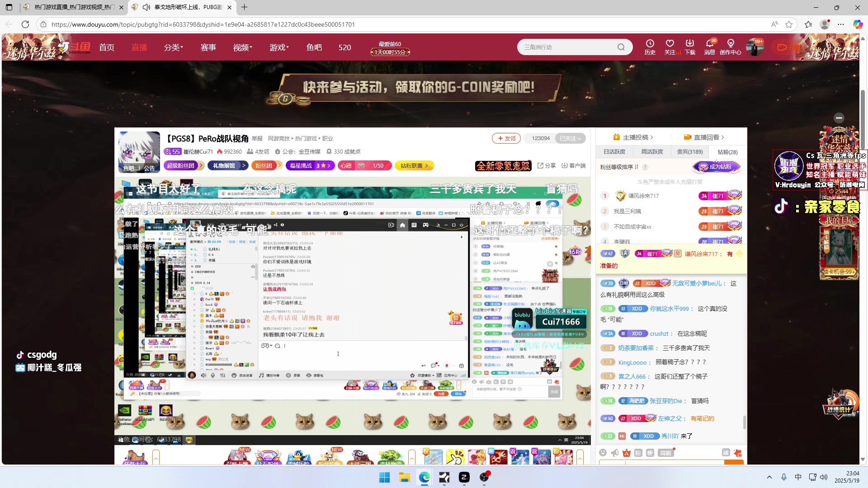Click the megaphone broadcast icon in chat
The height and width of the screenshot is (488, 868).
pos(615,453)
